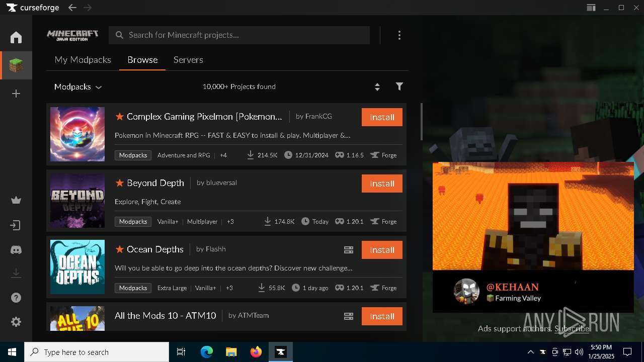644x362 pixels.
Task: Click the Subscribe link under the ad
Action: point(572,329)
